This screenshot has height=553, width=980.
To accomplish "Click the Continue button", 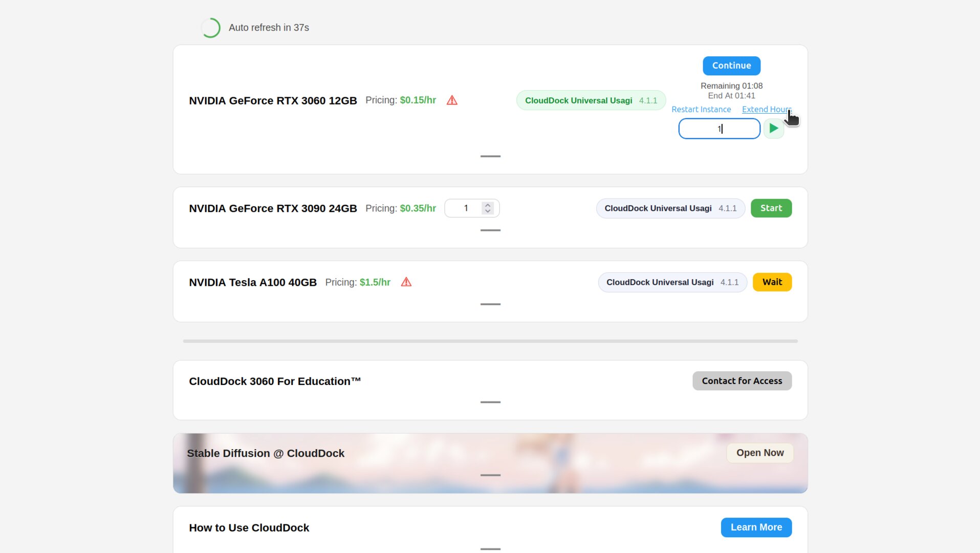I will click(731, 66).
